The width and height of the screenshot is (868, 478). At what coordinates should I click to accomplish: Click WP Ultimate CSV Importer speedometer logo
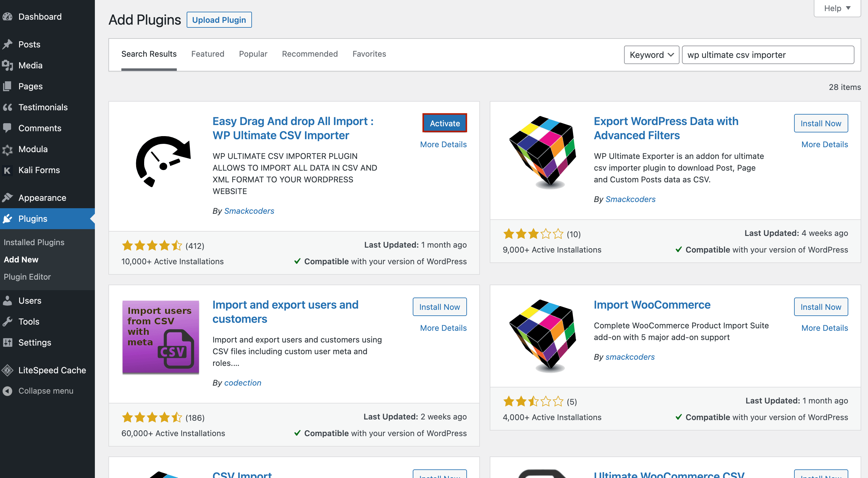coord(163,161)
